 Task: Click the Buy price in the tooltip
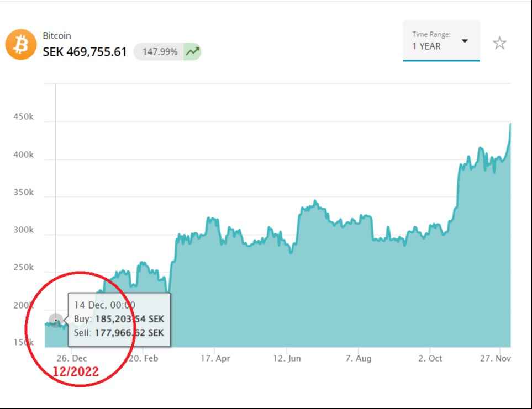(x=129, y=319)
